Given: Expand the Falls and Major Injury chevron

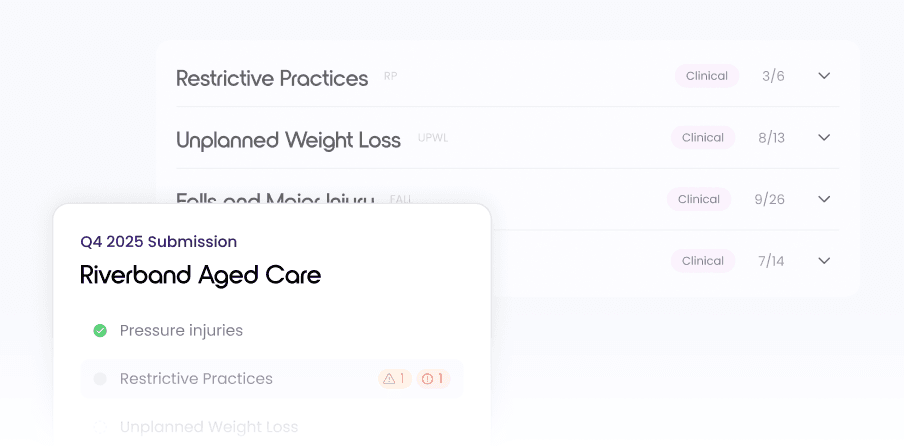Looking at the screenshot, I should click(824, 199).
